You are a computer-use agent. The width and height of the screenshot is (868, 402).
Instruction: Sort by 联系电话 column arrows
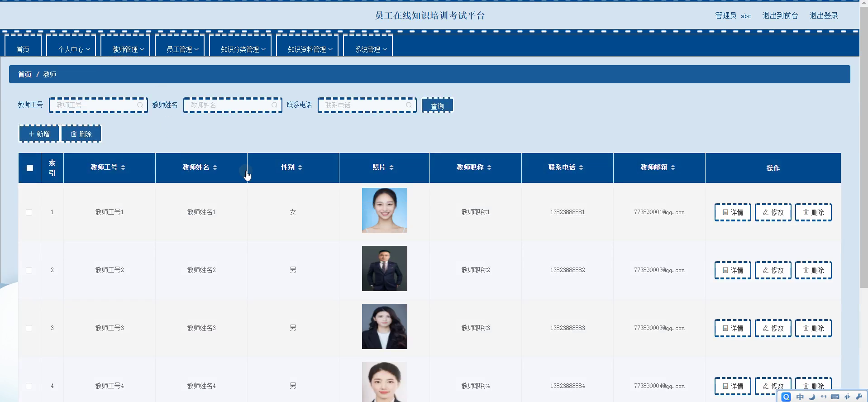tap(581, 167)
